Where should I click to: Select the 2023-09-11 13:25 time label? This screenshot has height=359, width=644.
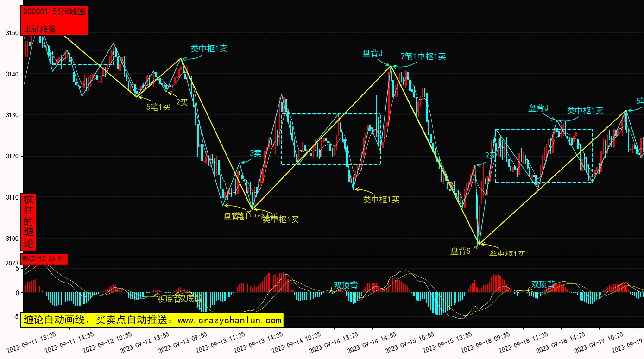pyautogui.click(x=32, y=341)
